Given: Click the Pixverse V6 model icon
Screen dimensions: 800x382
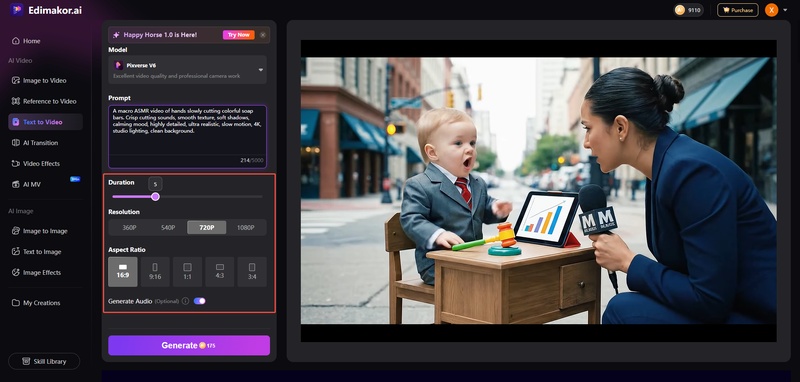Looking at the screenshot, I should (x=118, y=65).
